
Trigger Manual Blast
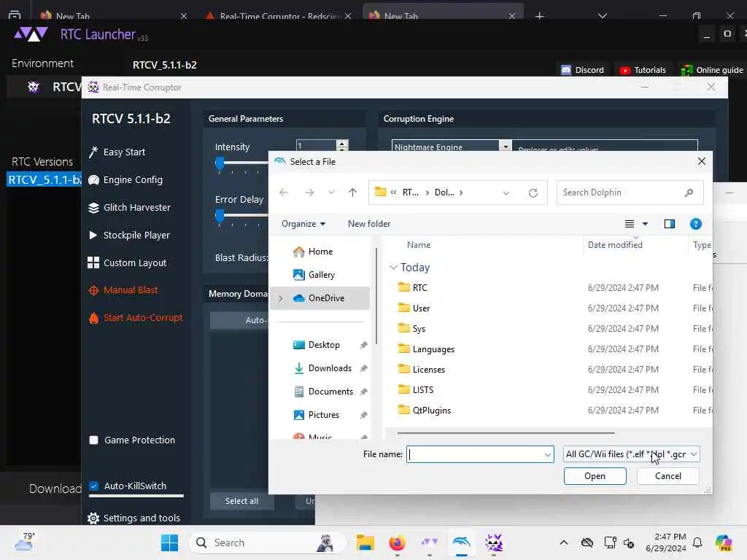(123, 290)
